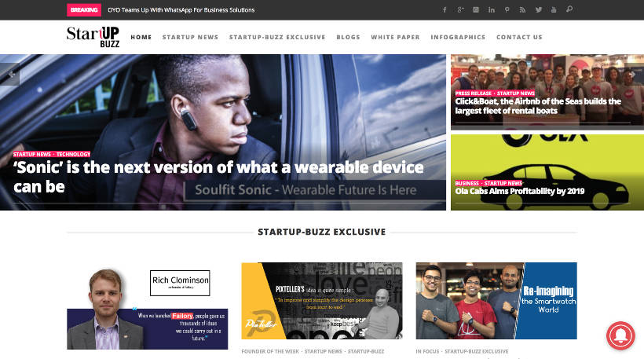This screenshot has width=644, height=359.
Task: Open the Sonic wearable device headline
Action: pyautogui.click(x=218, y=177)
